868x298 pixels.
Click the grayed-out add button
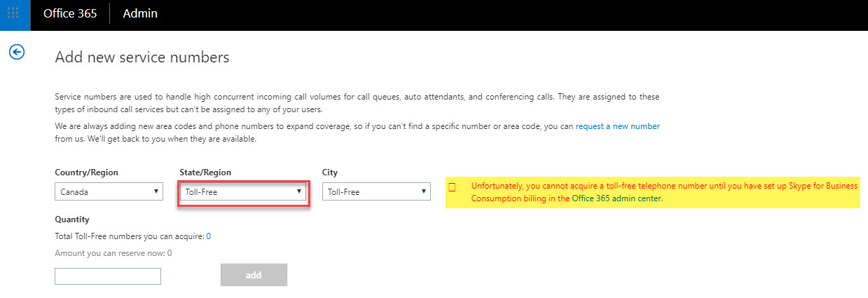[254, 275]
